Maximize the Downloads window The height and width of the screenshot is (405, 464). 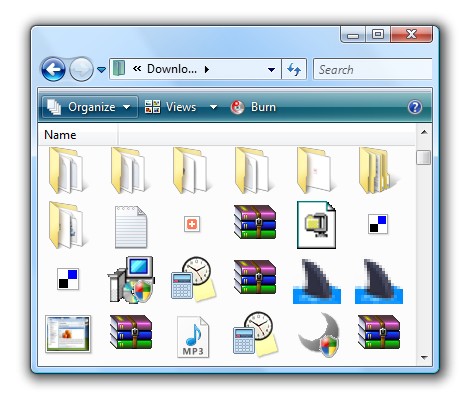coord(378,34)
